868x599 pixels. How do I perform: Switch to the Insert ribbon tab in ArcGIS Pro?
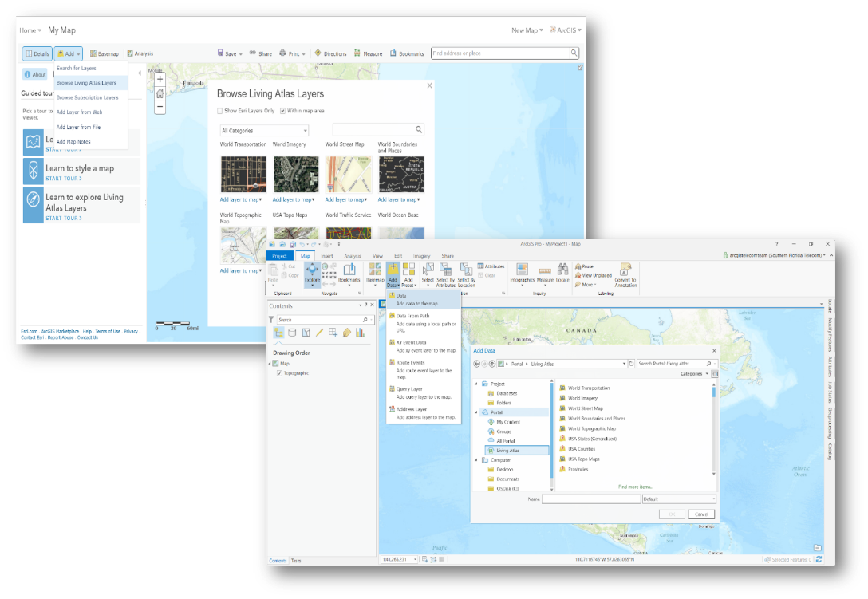click(x=327, y=256)
